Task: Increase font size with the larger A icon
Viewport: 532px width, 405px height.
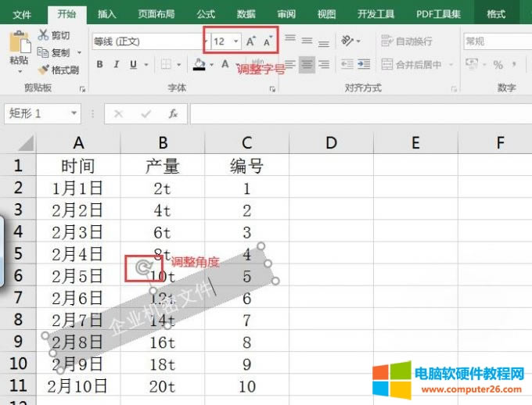Action: tap(250, 41)
